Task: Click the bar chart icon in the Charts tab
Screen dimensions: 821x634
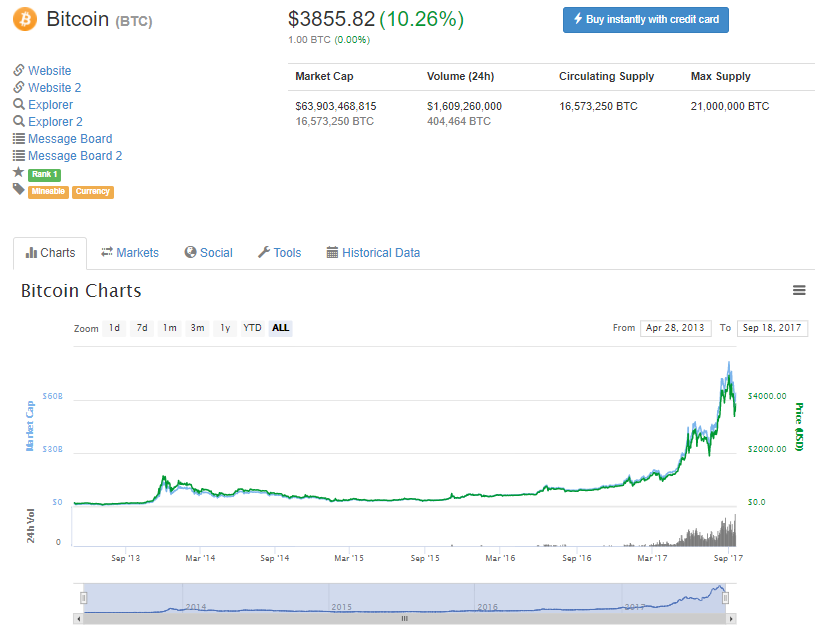Action: [x=31, y=252]
